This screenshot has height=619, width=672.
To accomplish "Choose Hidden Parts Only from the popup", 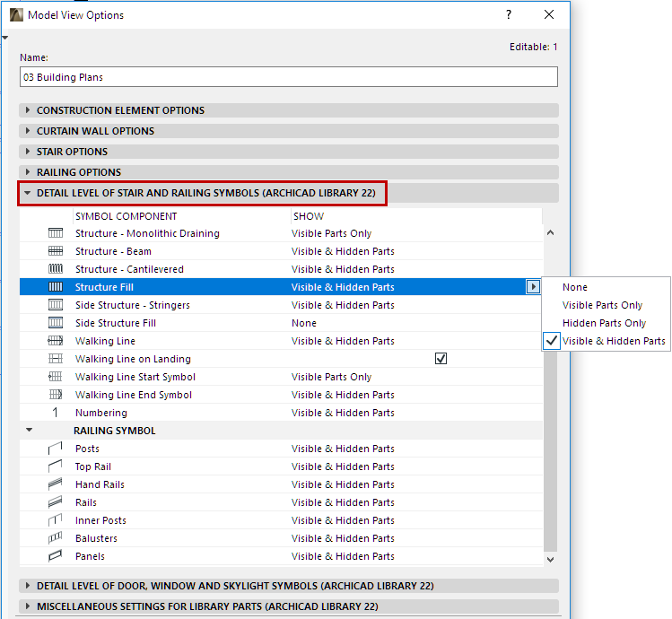I will pyautogui.click(x=606, y=323).
